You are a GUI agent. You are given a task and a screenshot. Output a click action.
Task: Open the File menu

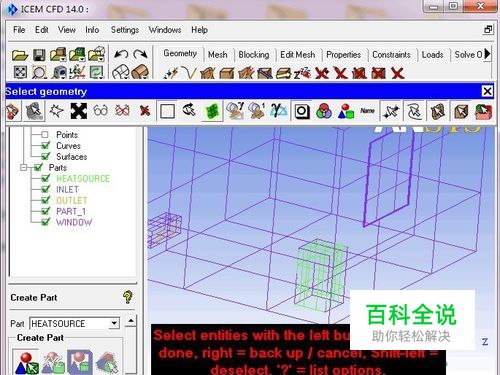point(19,30)
